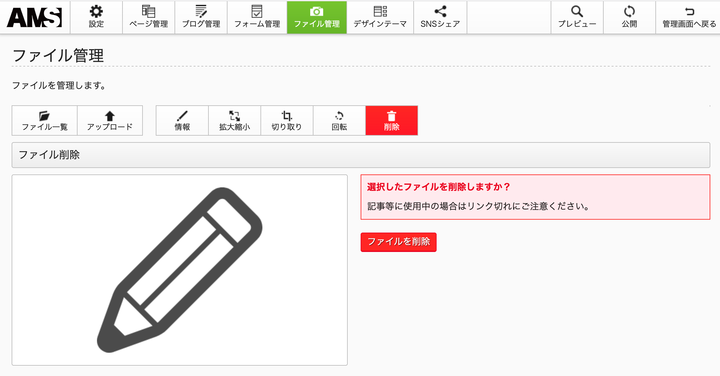Go to ブログ管理 blog management
The image size is (720, 376).
tap(201, 17)
